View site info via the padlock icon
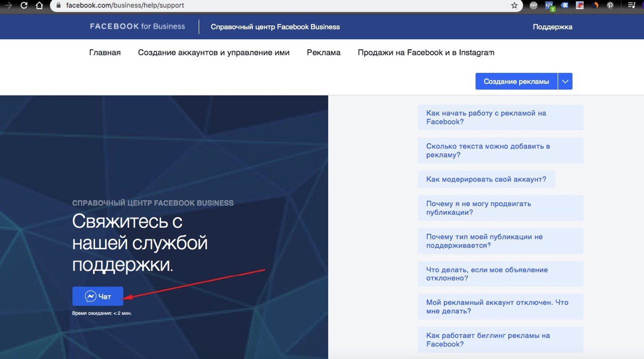This screenshot has height=359, width=644. (58, 6)
